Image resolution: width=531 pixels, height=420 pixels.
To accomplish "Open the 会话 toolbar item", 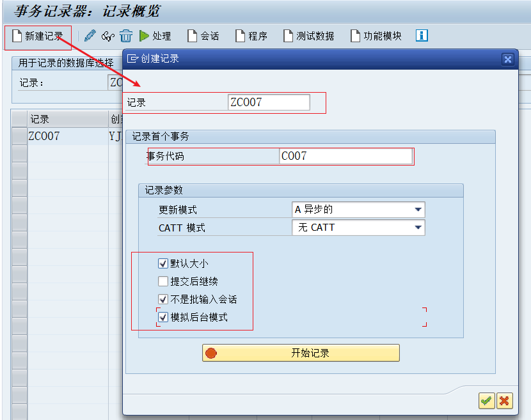I will click(203, 36).
